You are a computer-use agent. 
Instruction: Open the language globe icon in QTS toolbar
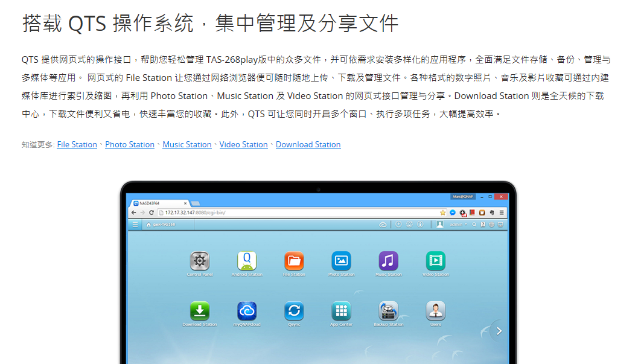click(x=492, y=225)
